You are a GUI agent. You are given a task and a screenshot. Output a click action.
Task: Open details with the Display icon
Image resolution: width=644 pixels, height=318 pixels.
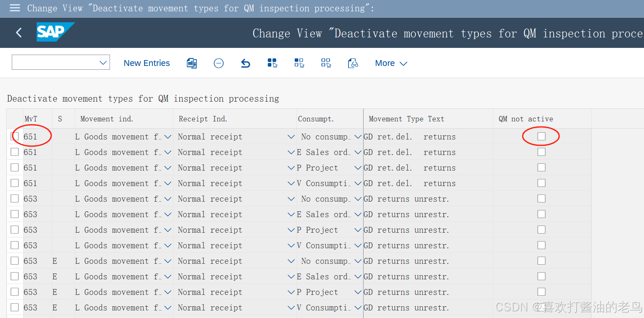[353, 63]
